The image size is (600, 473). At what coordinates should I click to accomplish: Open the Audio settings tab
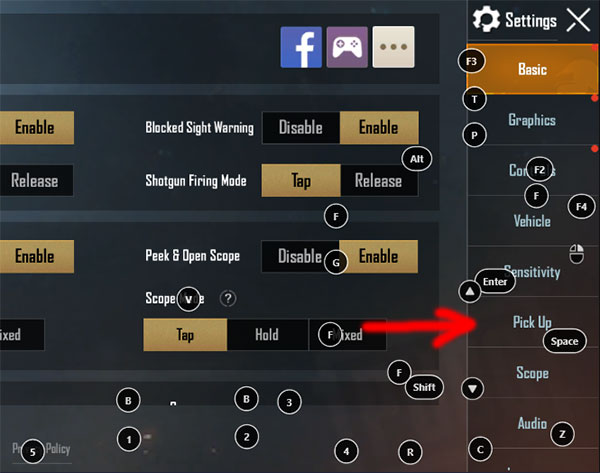pos(532,423)
